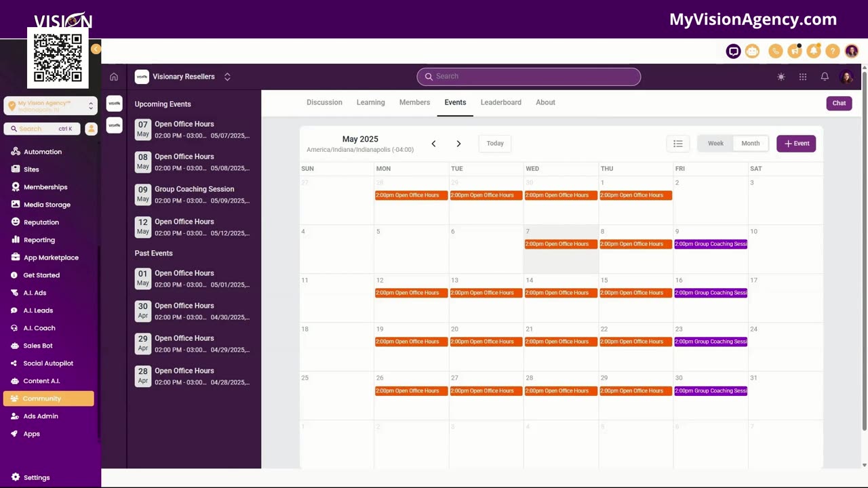
Task: Click the community search field
Action: pyautogui.click(x=529, y=77)
